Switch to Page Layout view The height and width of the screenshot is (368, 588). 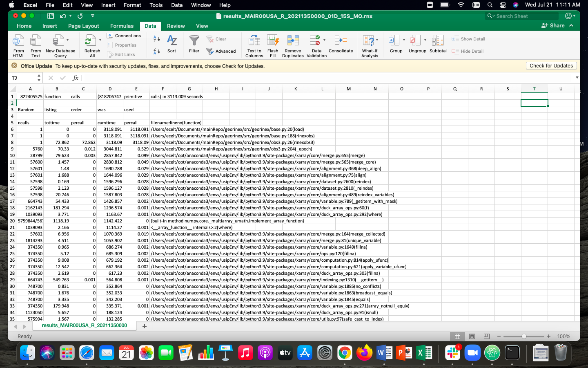click(x=472, y=336)
